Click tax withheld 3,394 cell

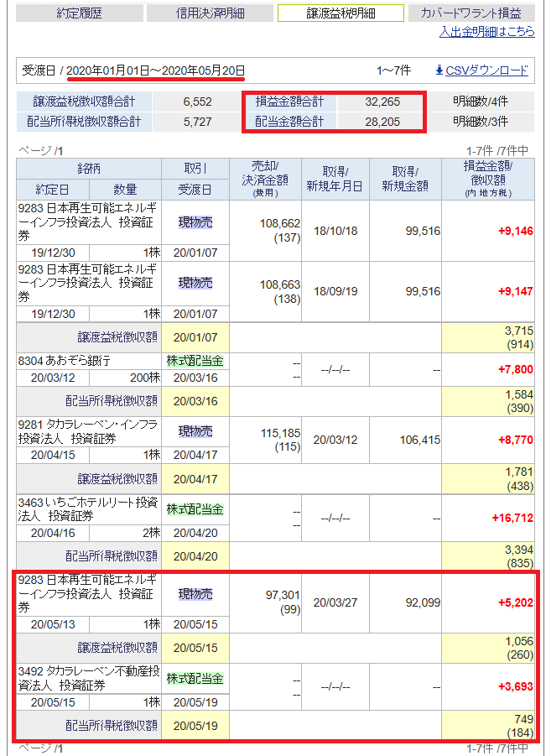tap(488, 556)
